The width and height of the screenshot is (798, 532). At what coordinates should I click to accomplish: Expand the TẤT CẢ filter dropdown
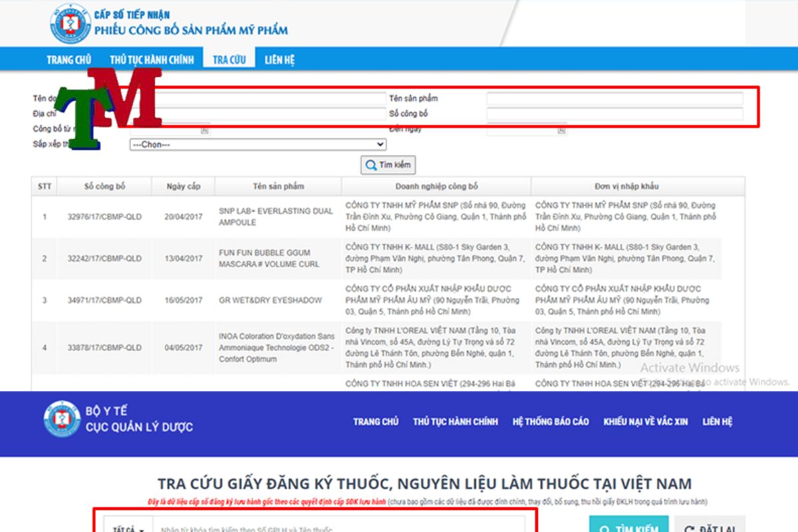click(128, 529)
